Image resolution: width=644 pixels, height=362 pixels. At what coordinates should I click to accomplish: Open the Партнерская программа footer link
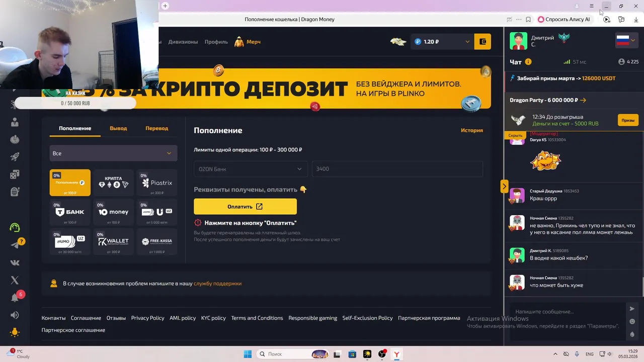(429, 318)
